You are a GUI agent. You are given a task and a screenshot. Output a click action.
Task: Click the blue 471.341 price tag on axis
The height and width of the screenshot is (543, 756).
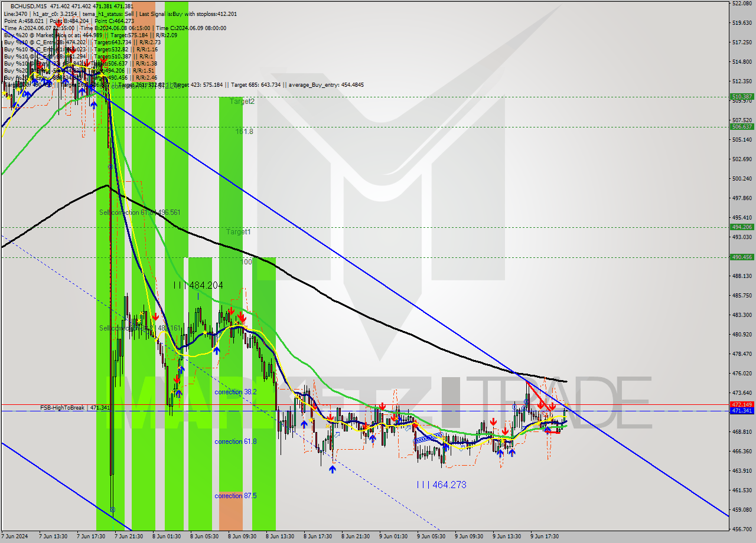[x=742, y=411]
